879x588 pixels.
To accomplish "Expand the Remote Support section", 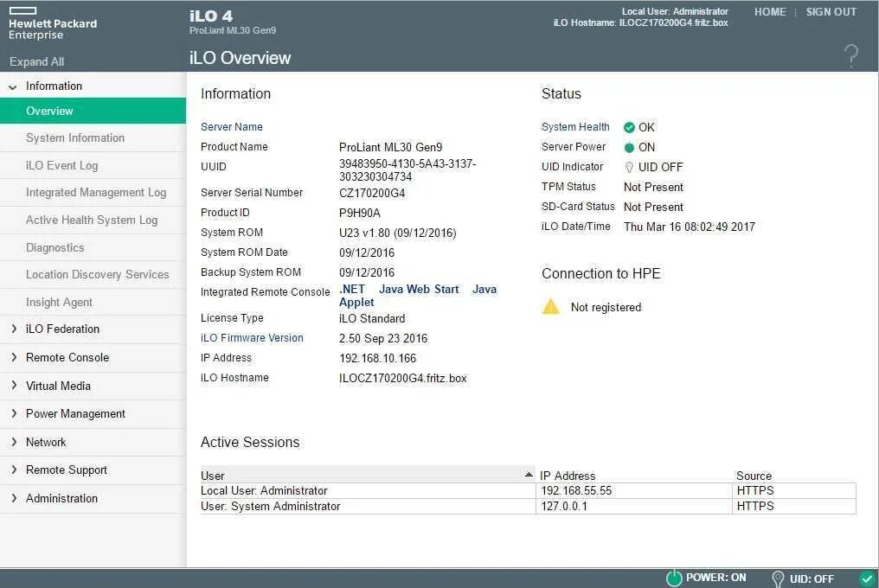I will point(14,470).
